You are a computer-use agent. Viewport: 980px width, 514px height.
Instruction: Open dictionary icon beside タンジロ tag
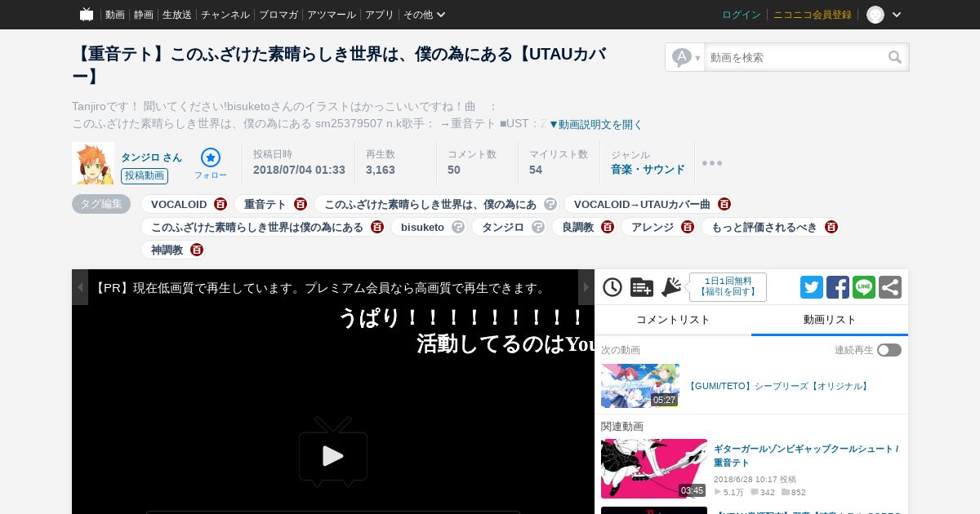click(x=538, y=227)
